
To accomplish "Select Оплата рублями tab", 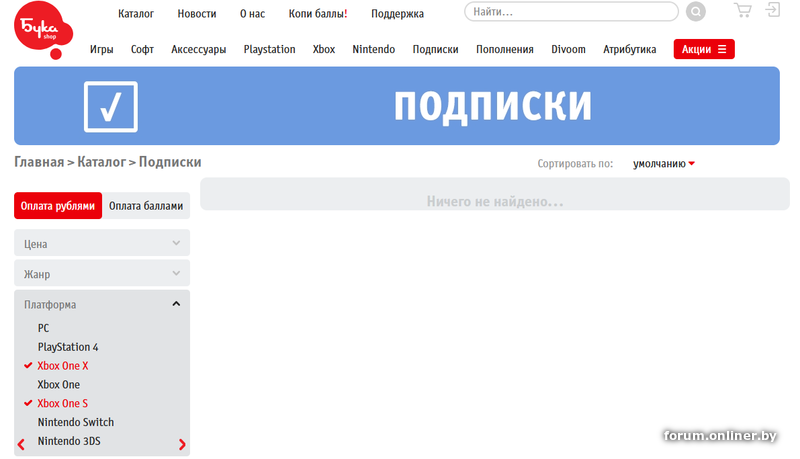I will coord(58,206).
